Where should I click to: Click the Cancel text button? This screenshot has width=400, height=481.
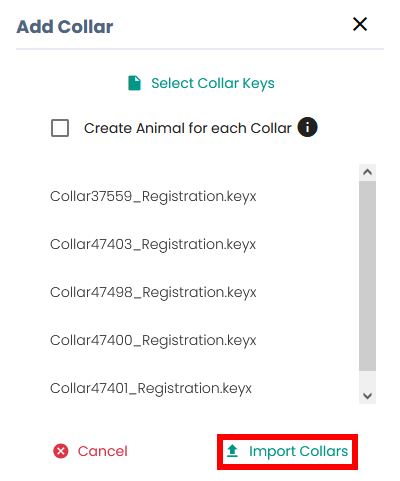coord(103,451)
